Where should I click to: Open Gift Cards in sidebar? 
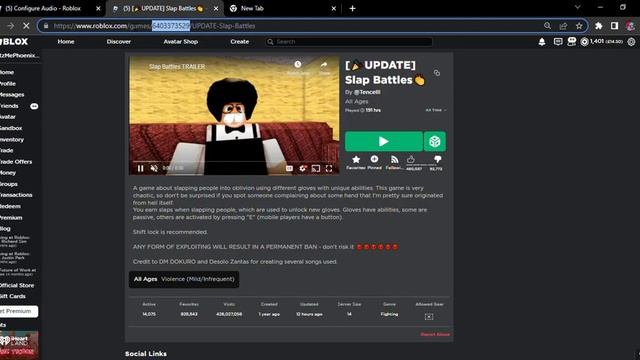[x=13, y=296]
